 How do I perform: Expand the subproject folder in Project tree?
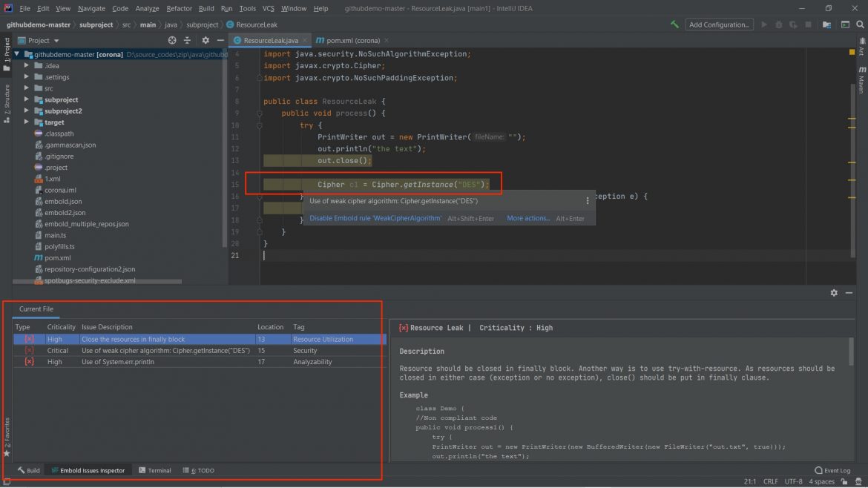point(26,99)
